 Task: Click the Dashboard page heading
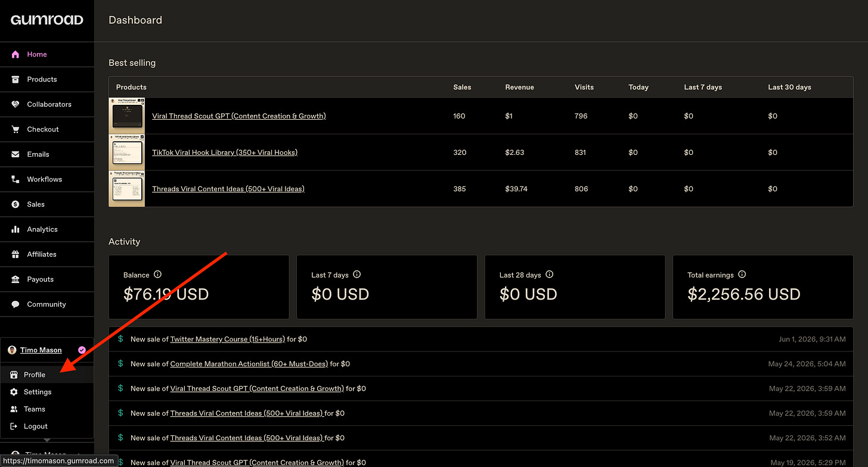point(135,20)
